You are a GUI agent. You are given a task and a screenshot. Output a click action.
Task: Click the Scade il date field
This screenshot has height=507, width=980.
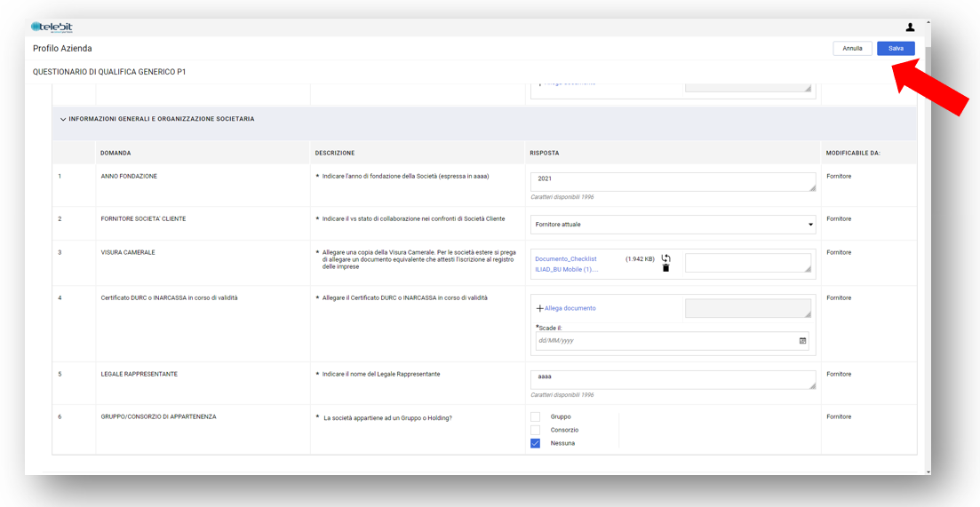[x=666, y=341]
